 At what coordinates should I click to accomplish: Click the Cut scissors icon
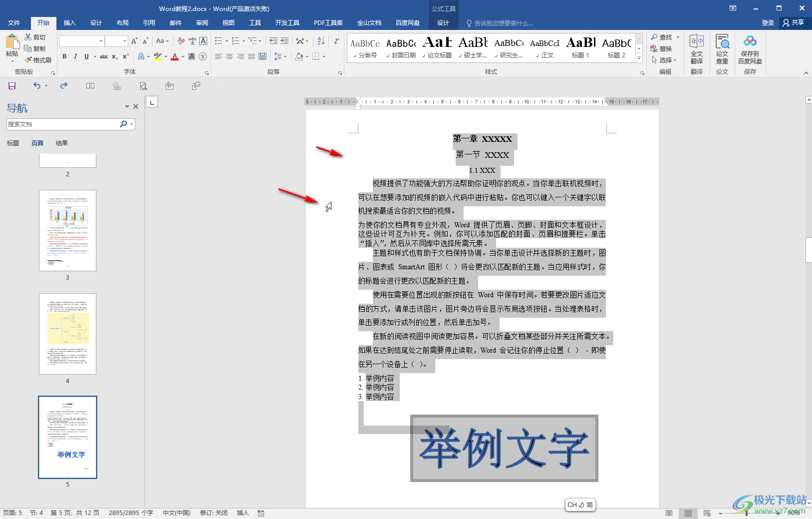28,37
